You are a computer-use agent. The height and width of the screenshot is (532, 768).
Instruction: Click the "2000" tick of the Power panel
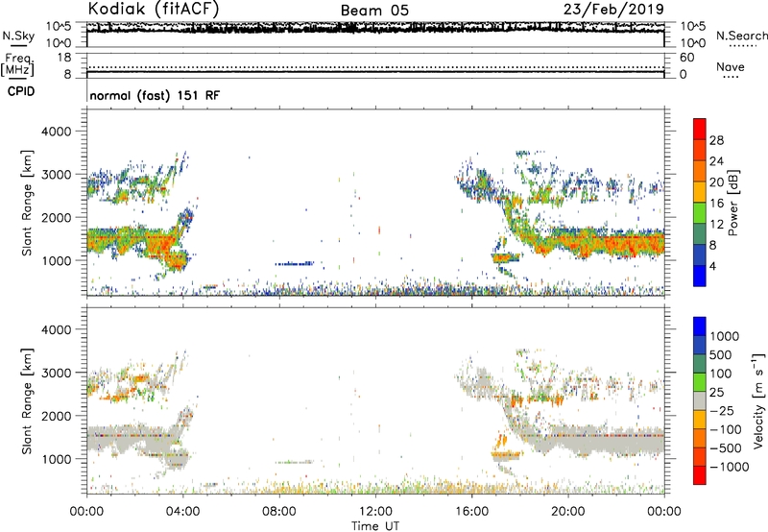coord(56,217)
